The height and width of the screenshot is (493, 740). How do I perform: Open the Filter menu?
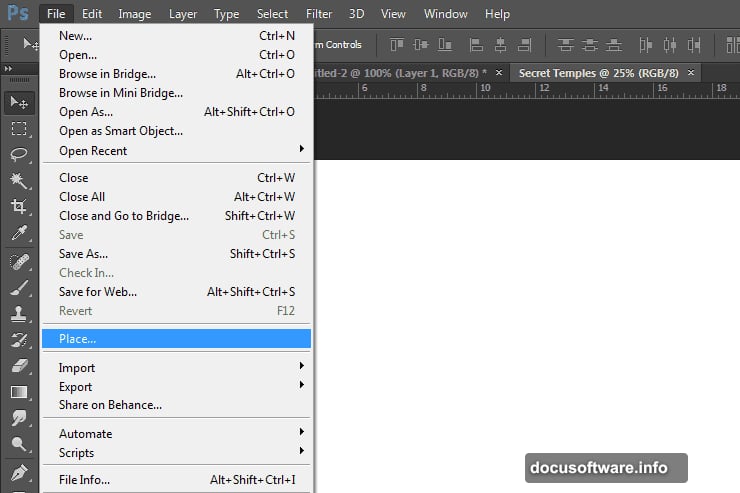(x=319, y=14)
